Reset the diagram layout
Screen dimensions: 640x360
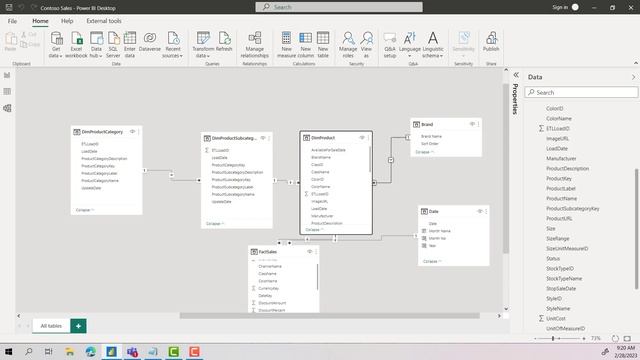tap(615, 338)
